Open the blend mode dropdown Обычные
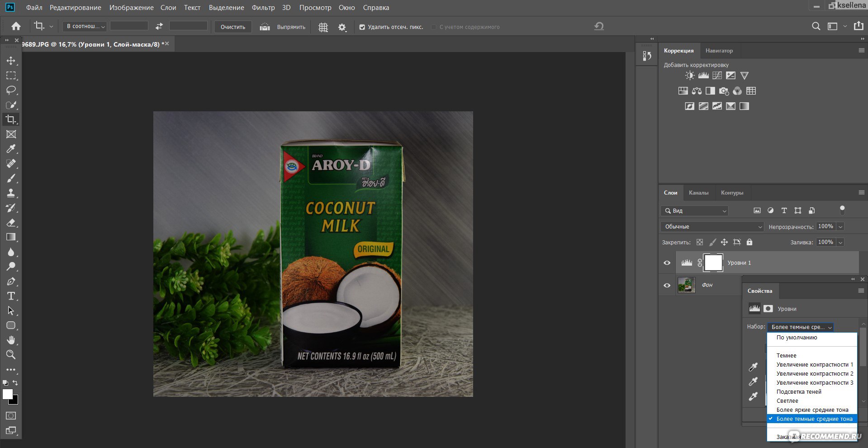The height and width of the screenshot is (448, 868). 712,227
